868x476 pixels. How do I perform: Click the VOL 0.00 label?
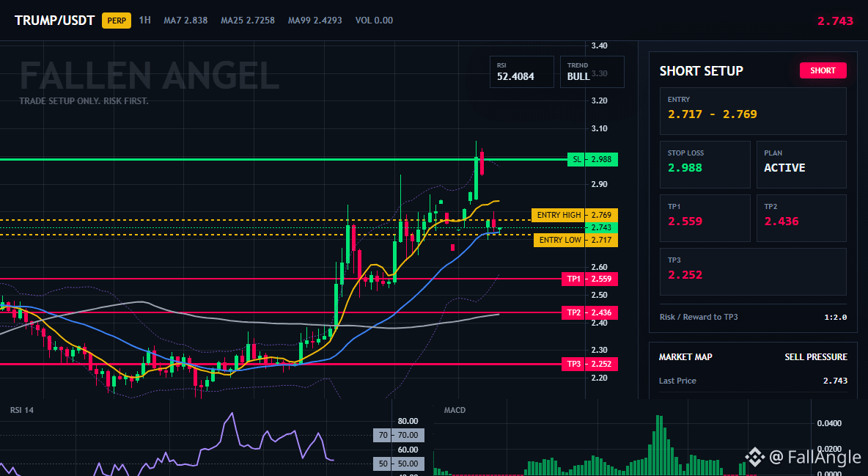pos(374,20)
